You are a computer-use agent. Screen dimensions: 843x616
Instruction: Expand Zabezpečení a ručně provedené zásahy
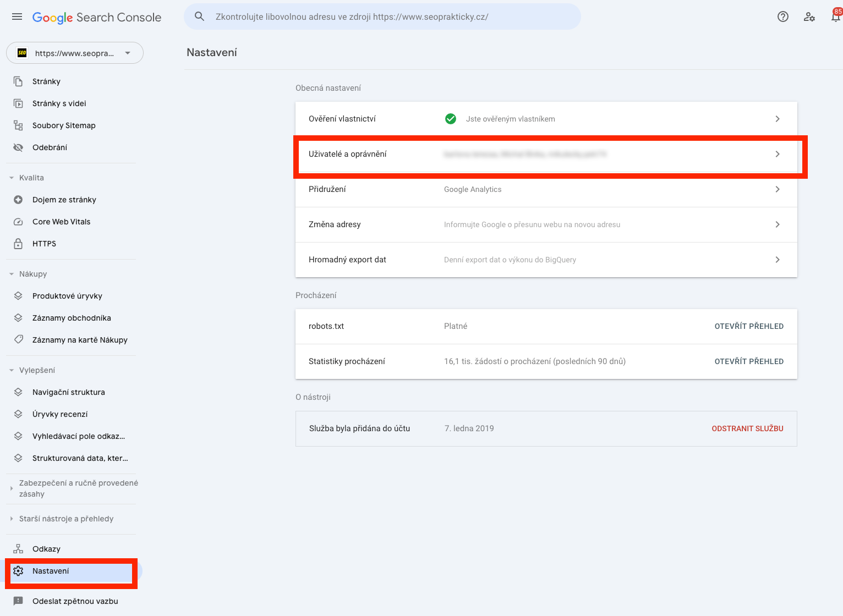pos(12,488)
